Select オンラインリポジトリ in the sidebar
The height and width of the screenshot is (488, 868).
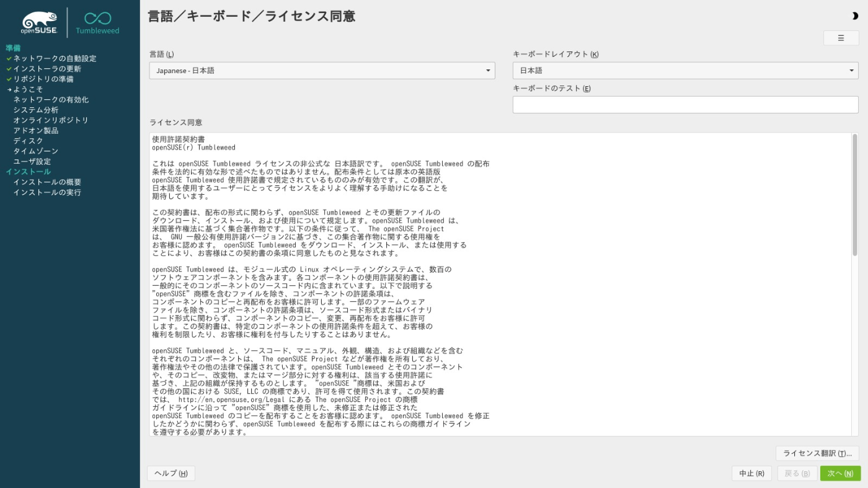(51, 120)
